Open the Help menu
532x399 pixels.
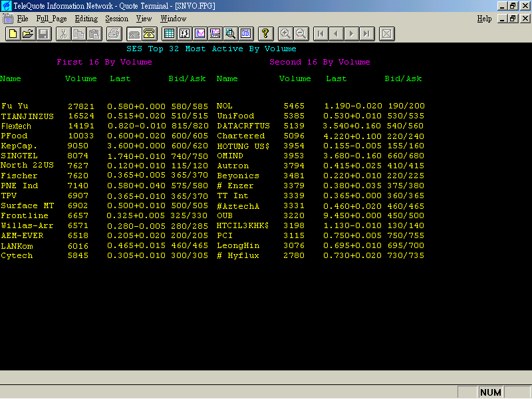484,19
